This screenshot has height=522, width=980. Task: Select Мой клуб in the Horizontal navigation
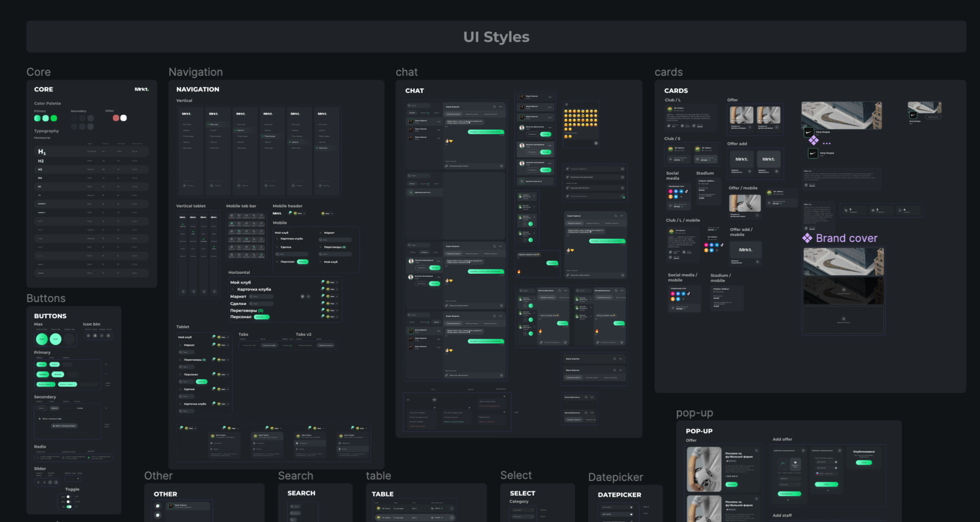240,283
